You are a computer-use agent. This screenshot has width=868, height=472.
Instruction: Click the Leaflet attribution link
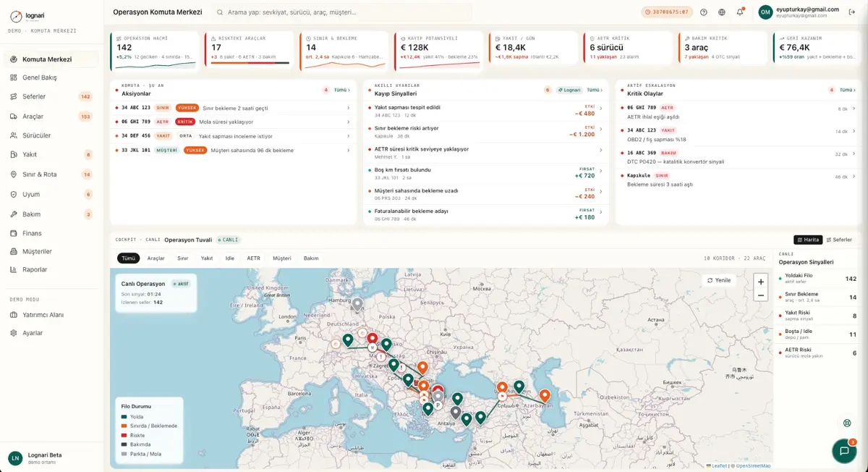tap(718, 465)
